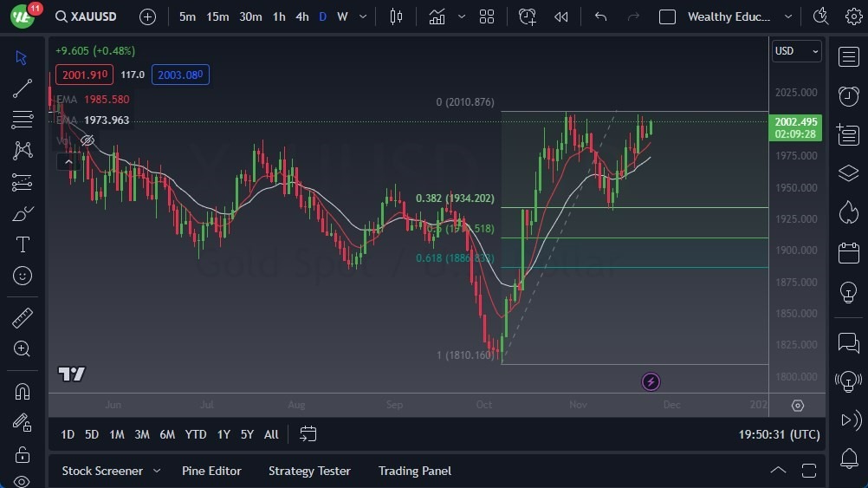Select the Fibonacci retracement drawing tool
This screenshot has width=868, height=488.
[23, 119]
